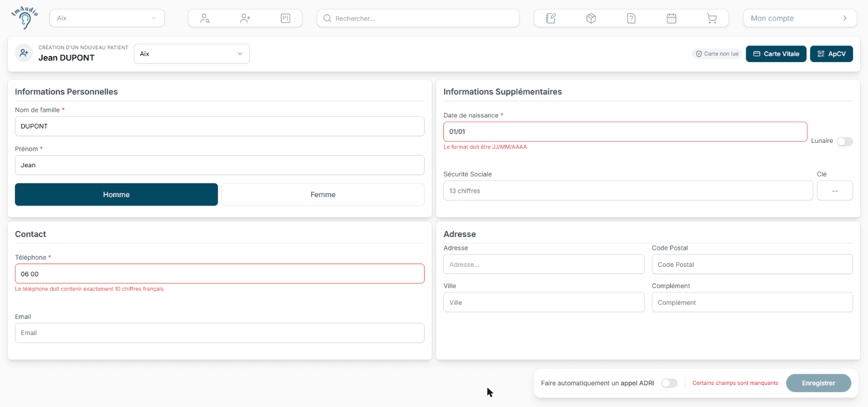Open the shopping cart icon

[x=712, y=18]
